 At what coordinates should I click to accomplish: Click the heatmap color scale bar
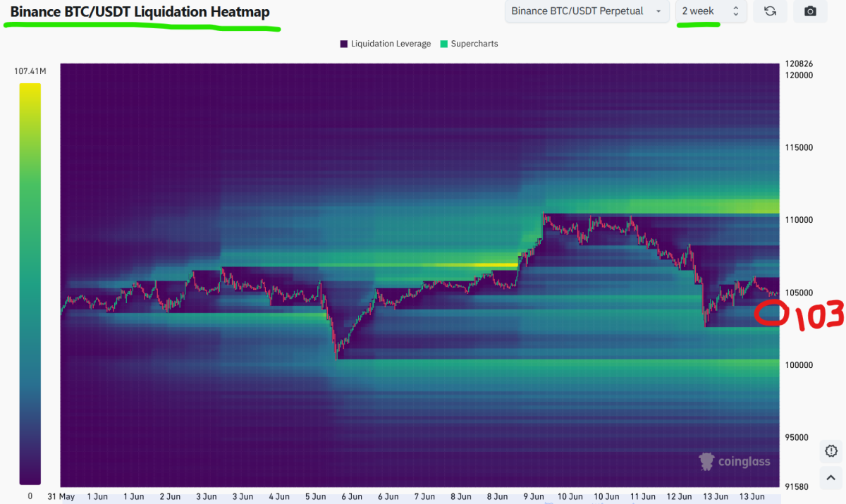coord(30,283)
